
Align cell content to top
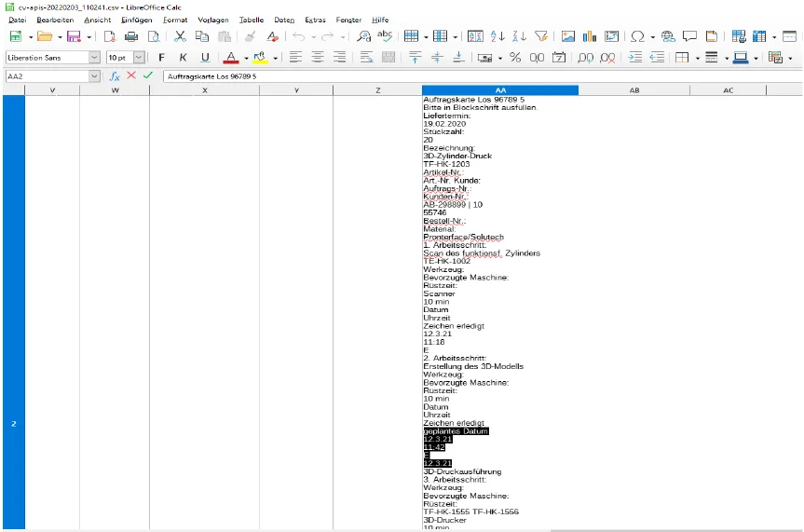pos(416,58)
